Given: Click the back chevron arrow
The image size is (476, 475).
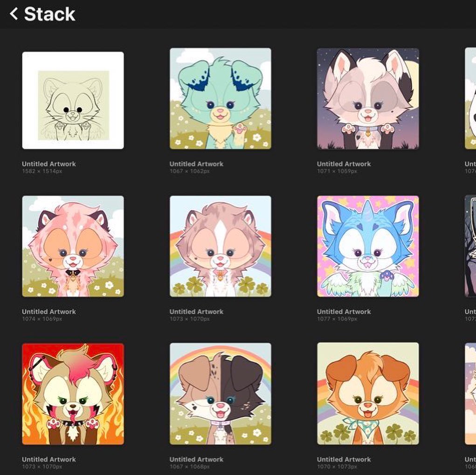Looking at the screenshot, I should coord(14,14).
